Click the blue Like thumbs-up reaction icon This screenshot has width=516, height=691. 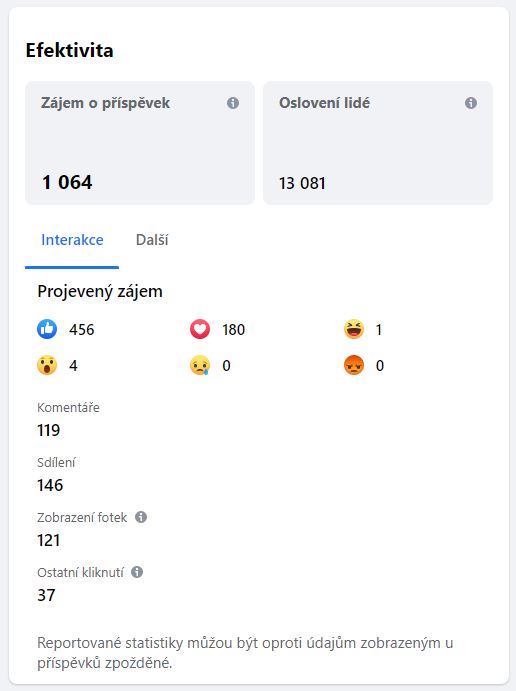(x=47, y=329)
